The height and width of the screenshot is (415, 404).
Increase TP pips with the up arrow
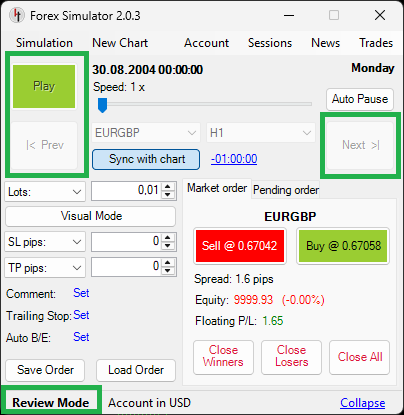click(x=168, y=263)
